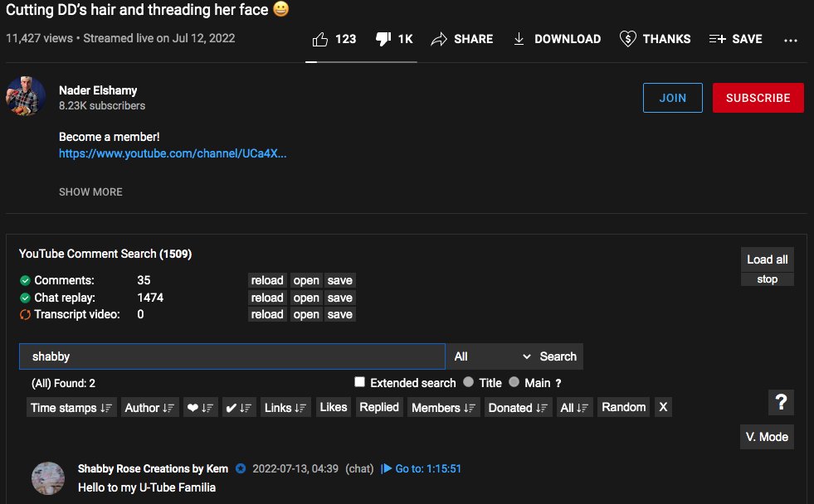Open the large question mark help button

(x=781, y=402)
